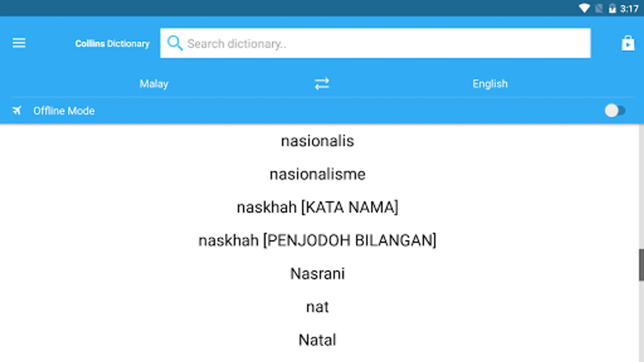Select naskhah [PENJODOH BILANGAN] entry
The image size is (644, 362).
[318, 241]
